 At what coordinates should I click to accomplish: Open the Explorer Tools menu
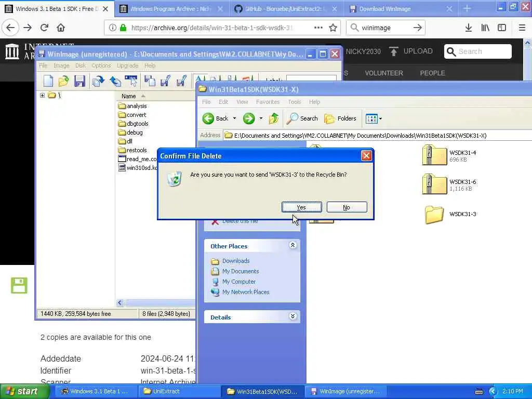[295, 102]
